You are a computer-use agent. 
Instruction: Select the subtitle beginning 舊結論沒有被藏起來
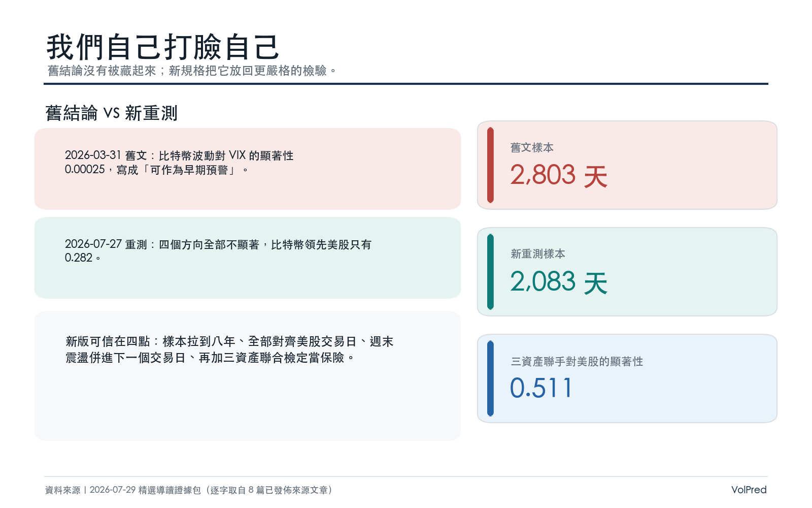click(192, 71)
